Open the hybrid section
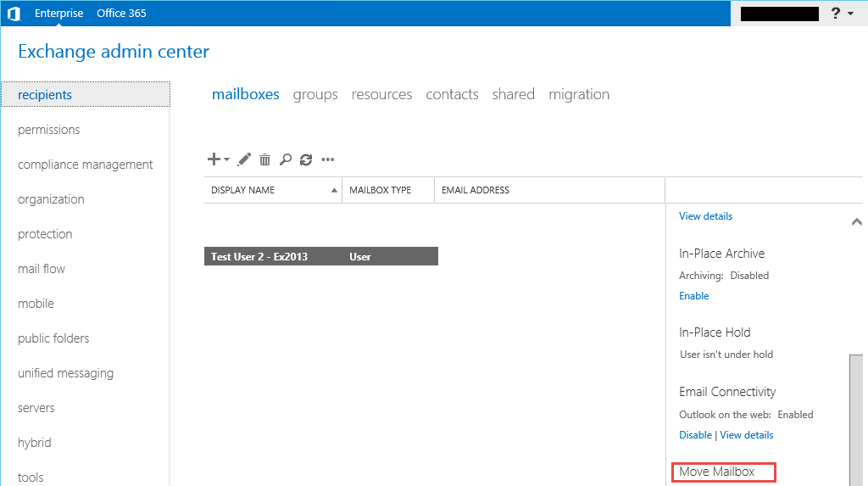 (x=34, y=443)
